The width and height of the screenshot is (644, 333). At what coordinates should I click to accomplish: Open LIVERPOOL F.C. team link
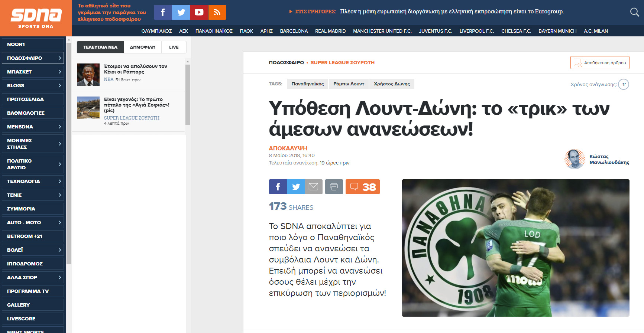tap(477, 31)
